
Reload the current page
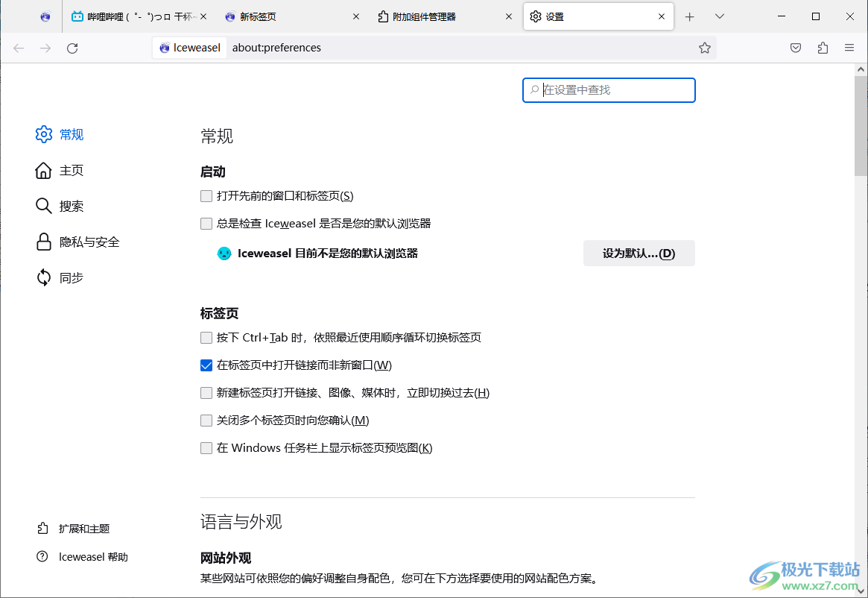(x=72, y=48)
